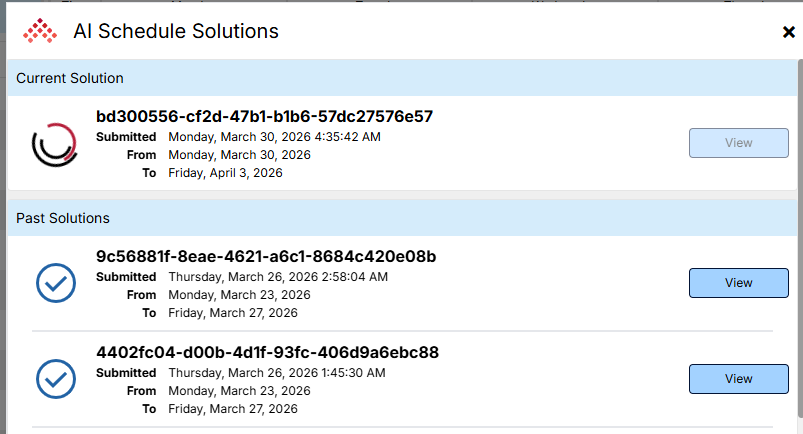View the past solution 4402fc04
The image size is (803, 434).
pos(738,379)
